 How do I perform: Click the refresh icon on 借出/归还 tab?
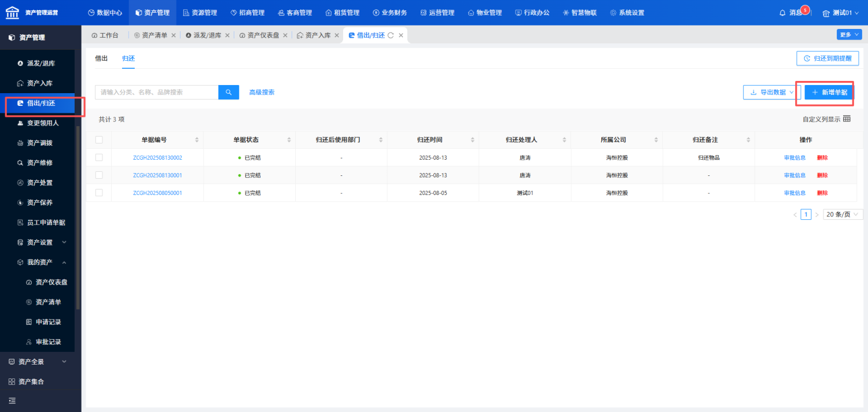(x=391, y=35)
